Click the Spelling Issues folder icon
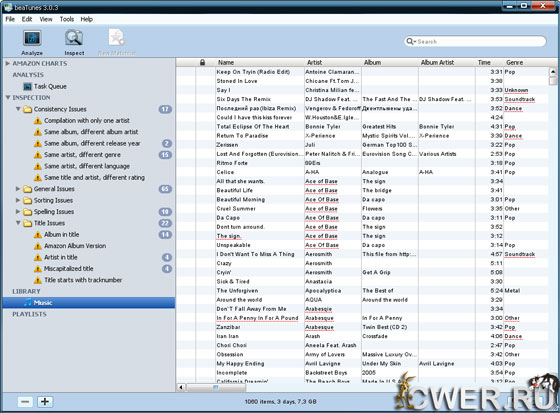 tap(28, 212)
